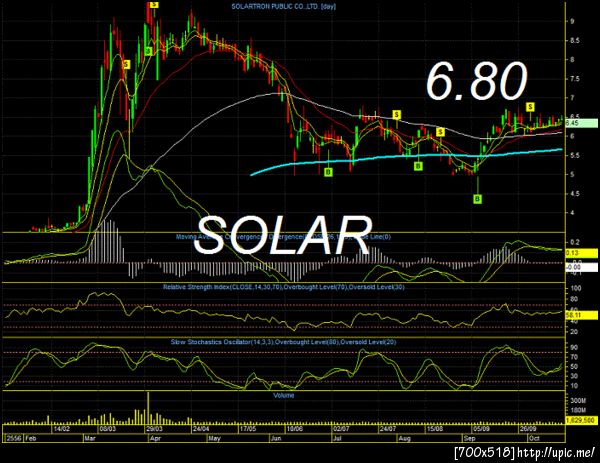Click the cyan long-term moving average line
The height and width of the screenshot is (463, 600).
(x=406, y=156)
